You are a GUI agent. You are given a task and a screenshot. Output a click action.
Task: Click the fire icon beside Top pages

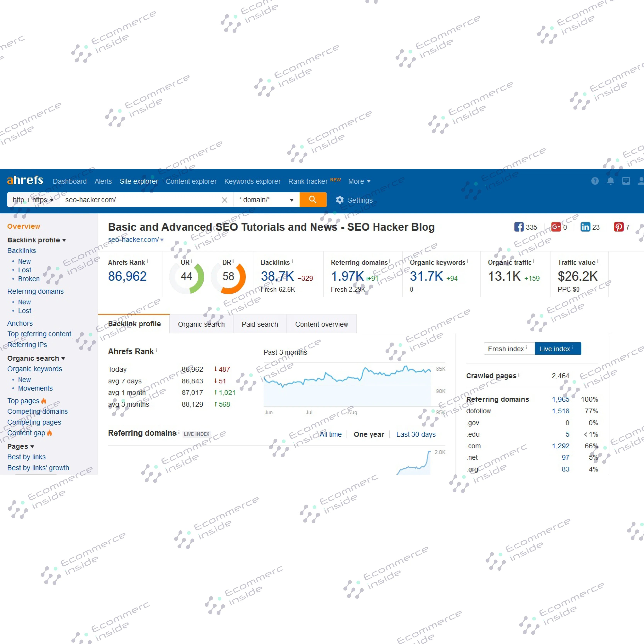[x=44, y=401]
